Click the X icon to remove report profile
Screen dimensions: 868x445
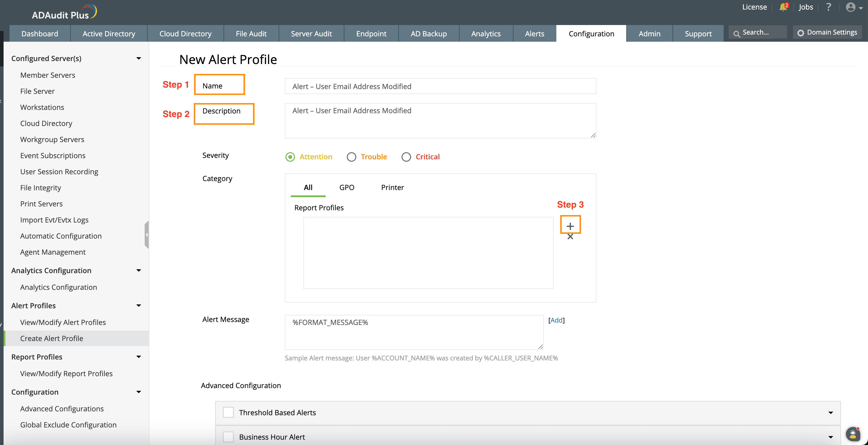(x=570, y=237)
